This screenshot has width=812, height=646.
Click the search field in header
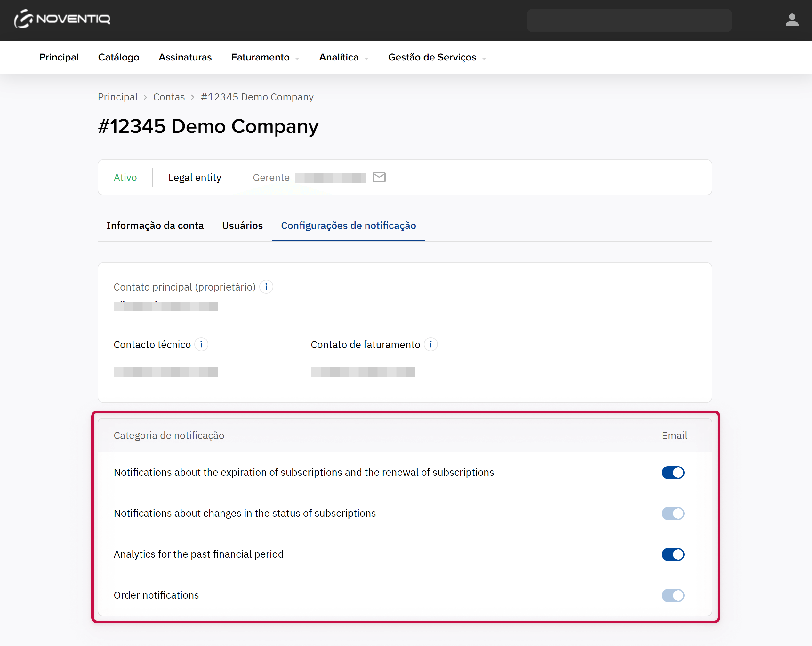629,20
